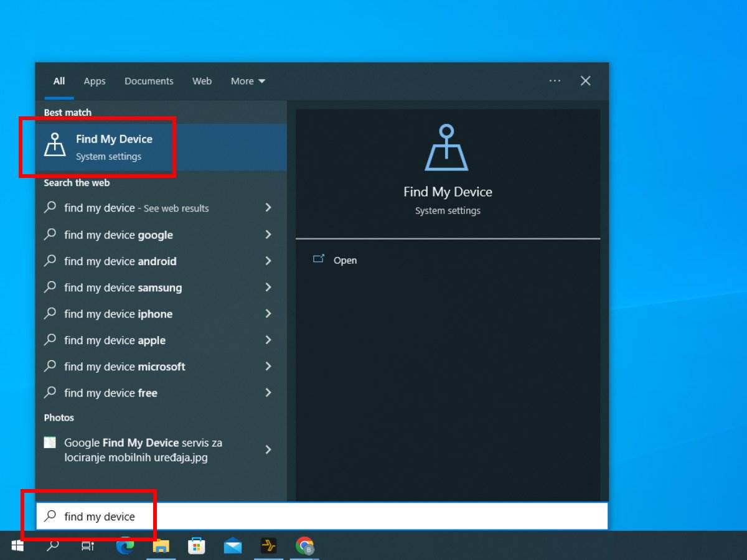
Task: Open Google Chrome from the taskbar
Action: 304,546
